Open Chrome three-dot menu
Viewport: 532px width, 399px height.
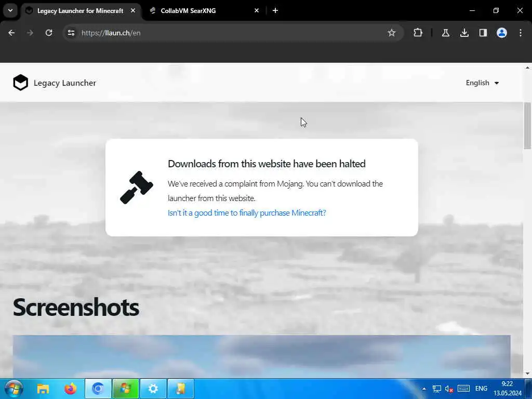(521, 33)
